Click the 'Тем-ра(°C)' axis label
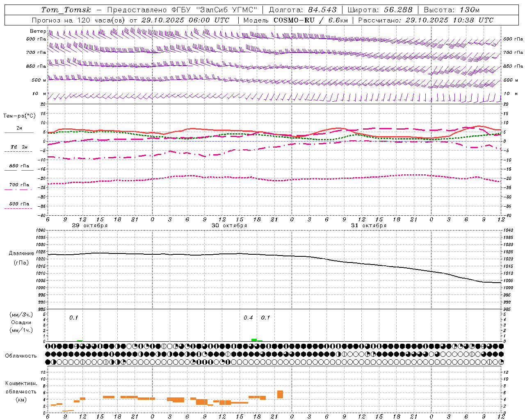525x420 pixels. point(19,116)
